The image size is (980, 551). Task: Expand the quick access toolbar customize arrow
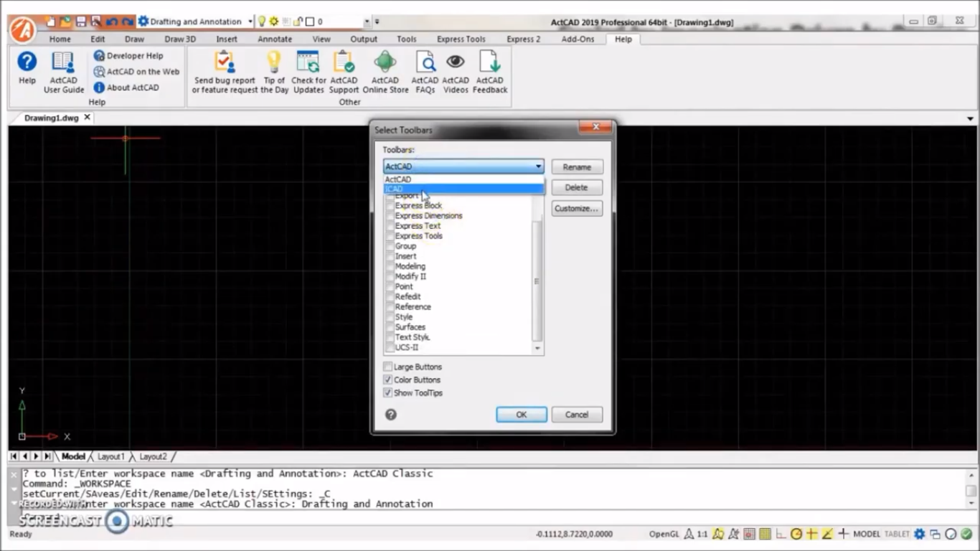(377, 22)
